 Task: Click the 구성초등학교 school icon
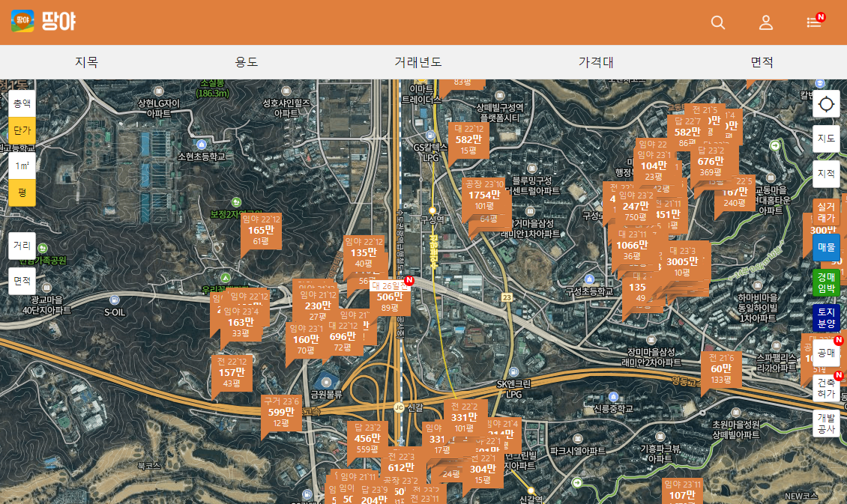[589, 279]
